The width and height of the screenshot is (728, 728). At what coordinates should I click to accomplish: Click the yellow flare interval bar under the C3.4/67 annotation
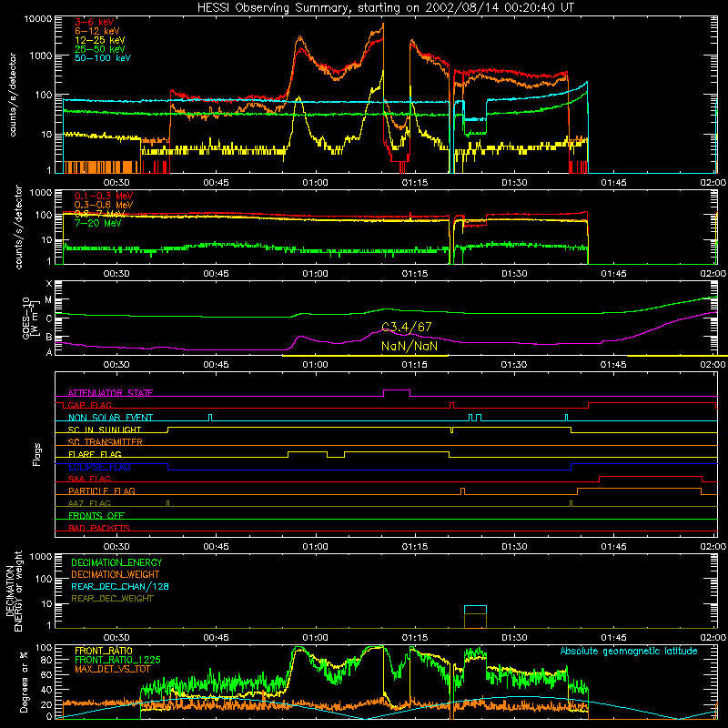coord(365,356)
